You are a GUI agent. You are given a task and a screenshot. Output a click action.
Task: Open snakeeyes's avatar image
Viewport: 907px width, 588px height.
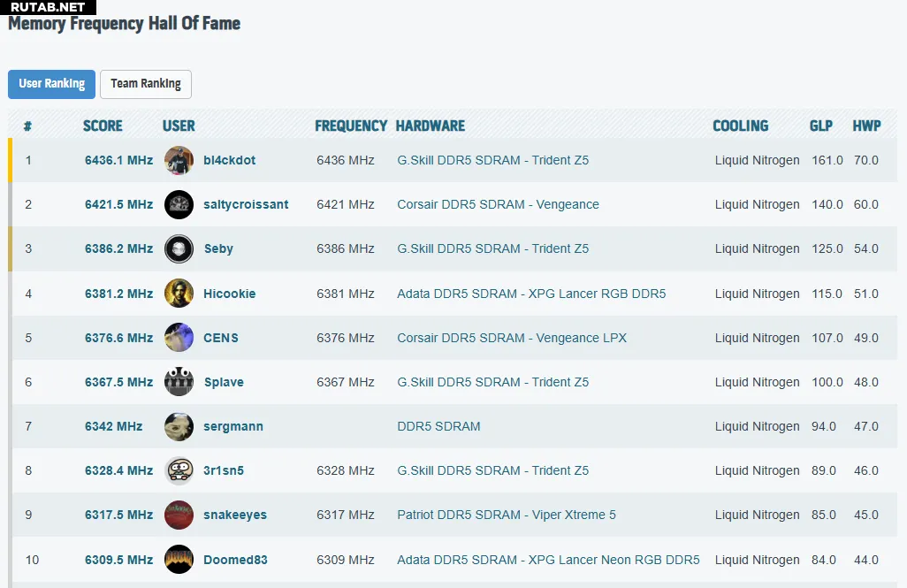coord(179,515)
